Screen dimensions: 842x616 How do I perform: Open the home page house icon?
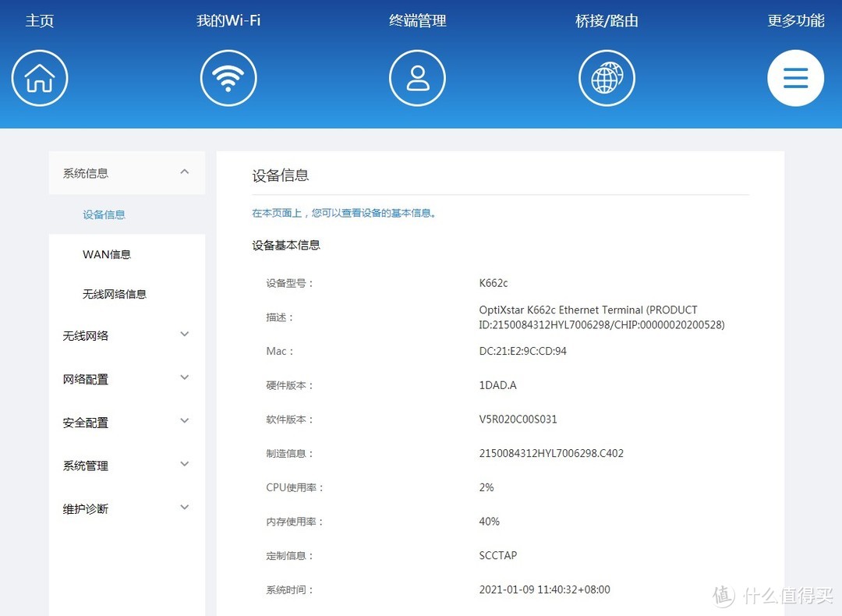point(40,78)
